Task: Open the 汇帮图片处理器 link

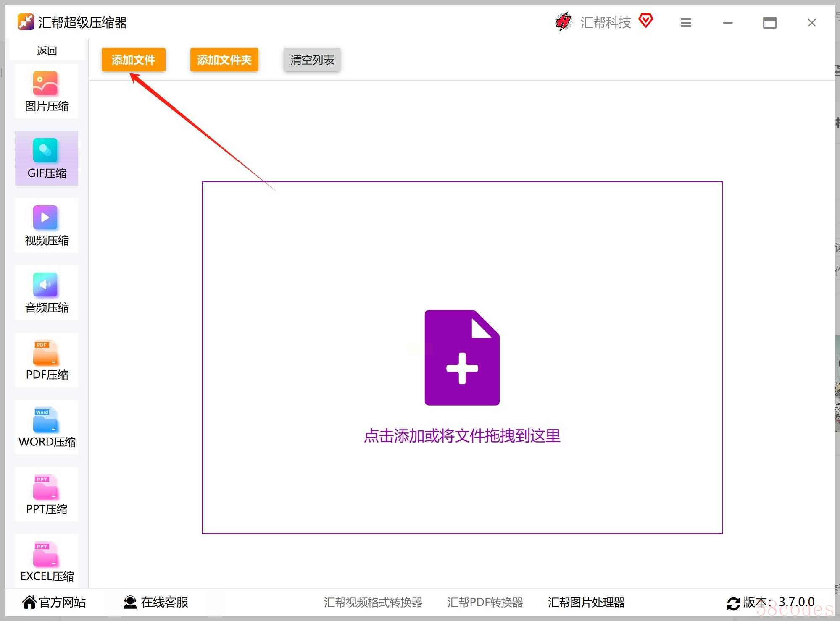Action: click(586, 603)
